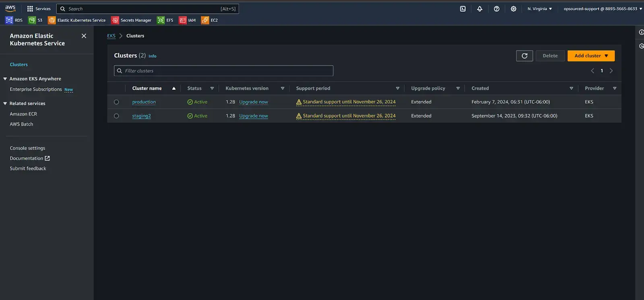Click page number 1 in pagination
Viewport: 644px width, 300px height.
[602, 71]
